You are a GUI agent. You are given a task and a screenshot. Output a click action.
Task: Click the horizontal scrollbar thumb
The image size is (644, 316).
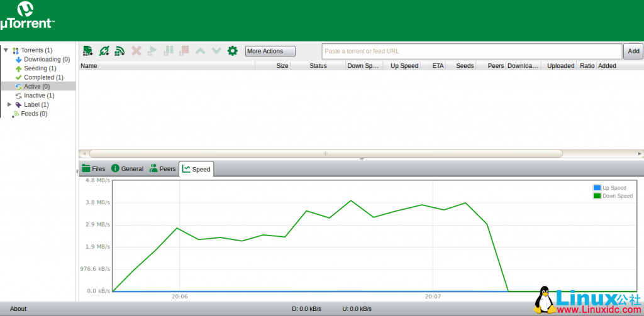pos(326,153)
